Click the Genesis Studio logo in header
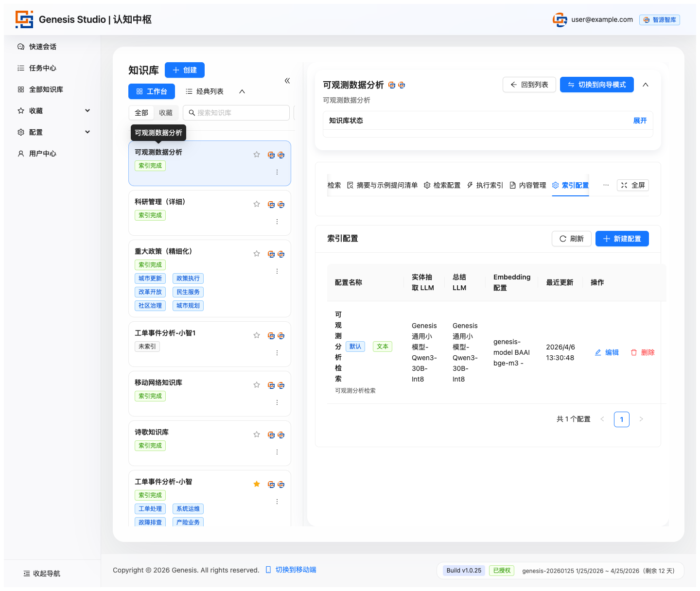Viewport: 700px width, 591px height. [24, 19]
